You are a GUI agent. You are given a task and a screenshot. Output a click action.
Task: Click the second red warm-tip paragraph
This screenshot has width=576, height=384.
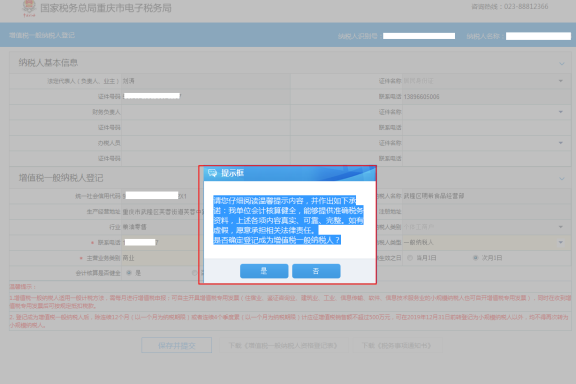pos(290,321)
